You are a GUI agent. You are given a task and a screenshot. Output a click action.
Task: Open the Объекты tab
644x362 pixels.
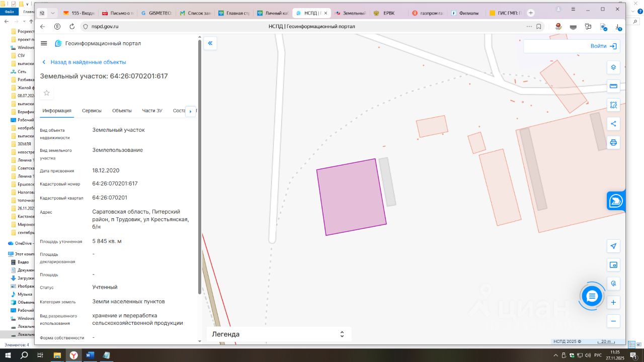pos(122,111)
